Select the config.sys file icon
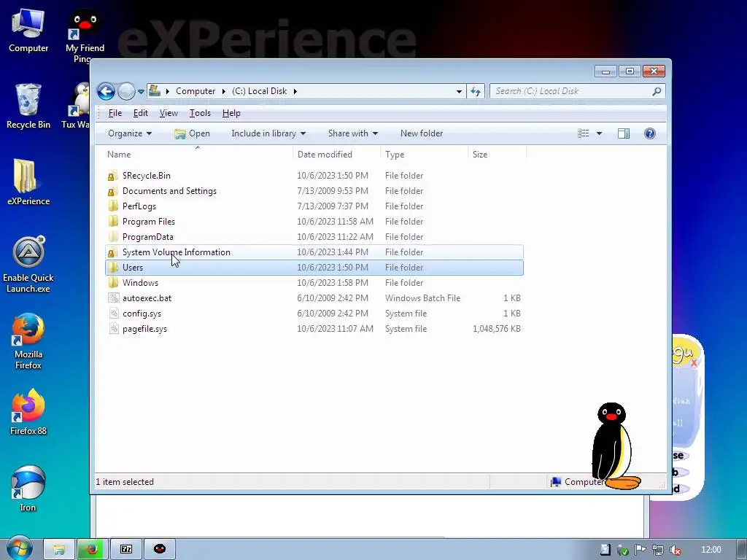This screenshot has height=560, width=747. [113, 314]
